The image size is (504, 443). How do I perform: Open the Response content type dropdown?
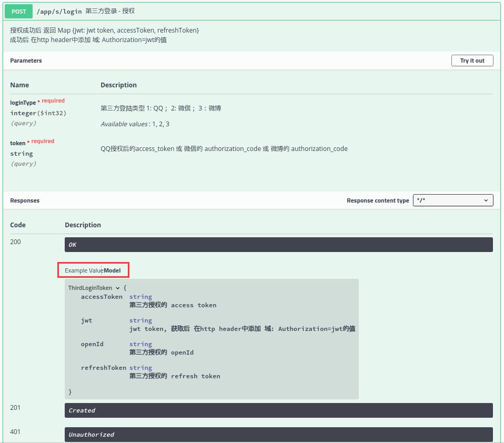coord(452,200)
